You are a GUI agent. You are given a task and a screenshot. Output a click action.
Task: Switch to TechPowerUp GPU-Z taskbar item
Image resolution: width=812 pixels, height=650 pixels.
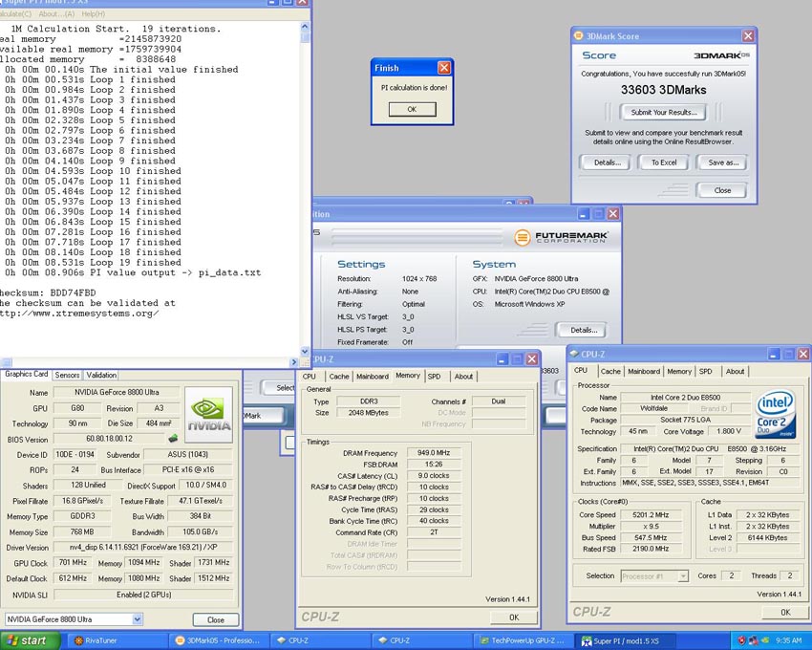pyautogui.click(x=524, y=640)
